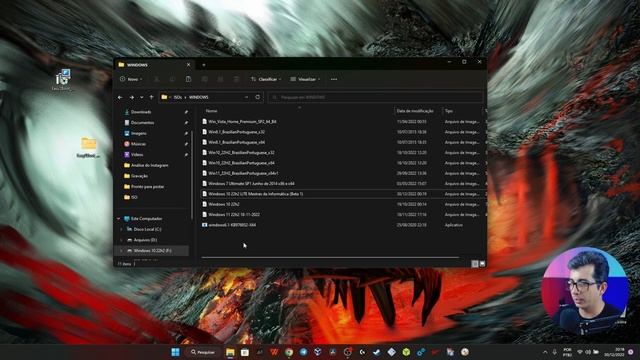Image resolution: width=640 pixels, height=360 pixels.
Task: Expand Disco Local (C:) drive
Action: tap(121, 229)
